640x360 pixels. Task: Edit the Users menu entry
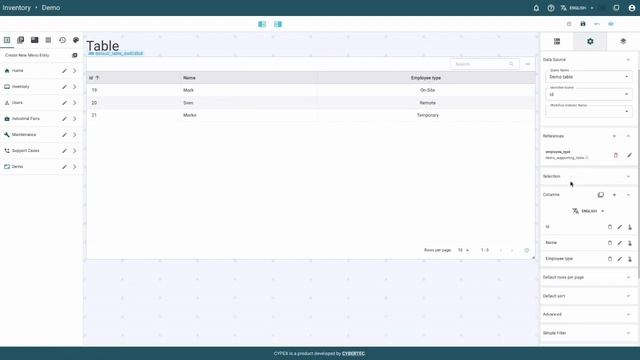click(64, 103)
